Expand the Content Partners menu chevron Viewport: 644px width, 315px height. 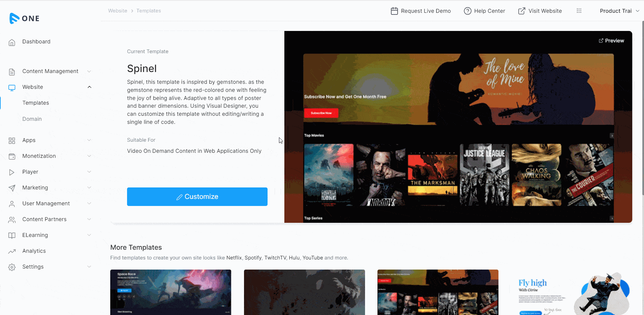coord(89,219)
